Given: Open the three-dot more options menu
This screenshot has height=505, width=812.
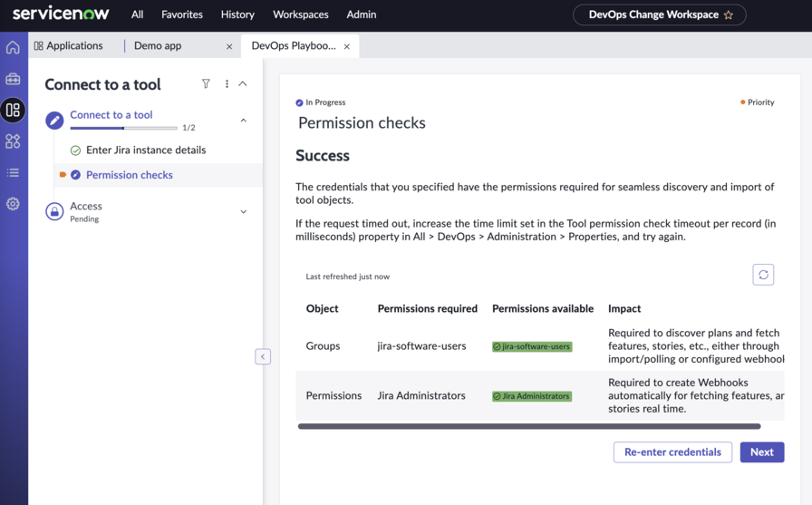Looking at the screenshot, I should [227, 83].
